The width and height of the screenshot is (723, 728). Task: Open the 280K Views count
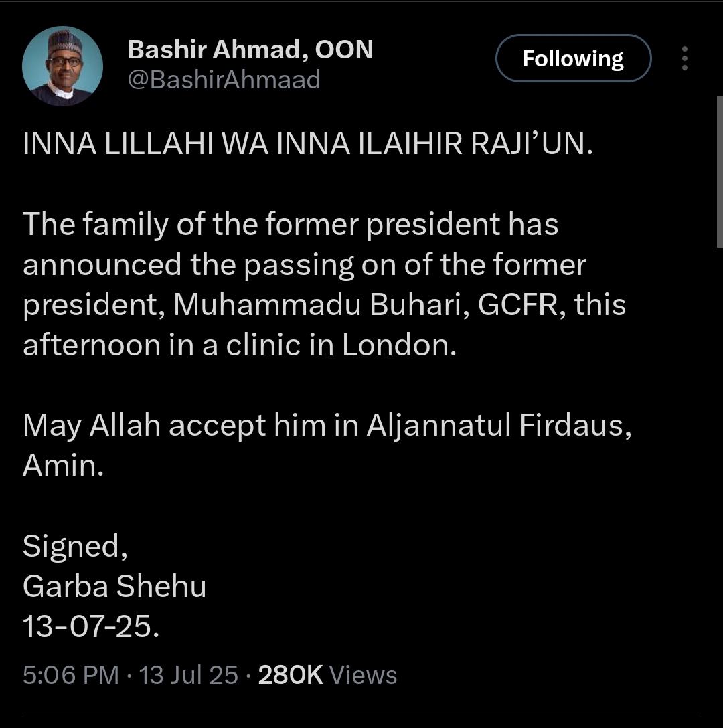pyautogui.click(x=327, y=674)
